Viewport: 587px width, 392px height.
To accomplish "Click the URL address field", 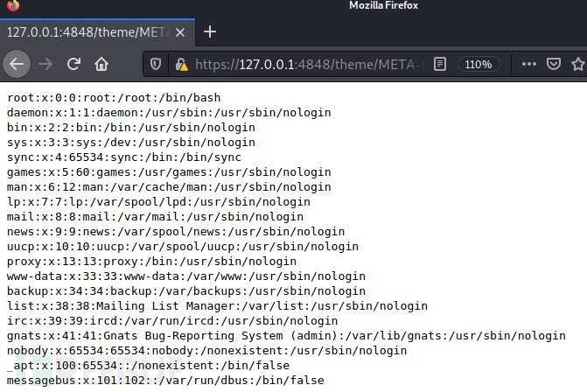I will click(x=306, y=64).
